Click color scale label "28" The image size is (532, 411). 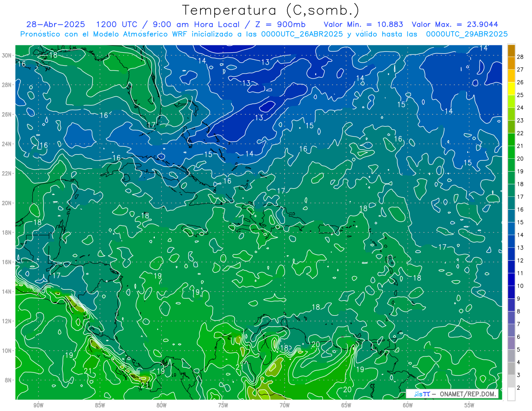[520, 57]
